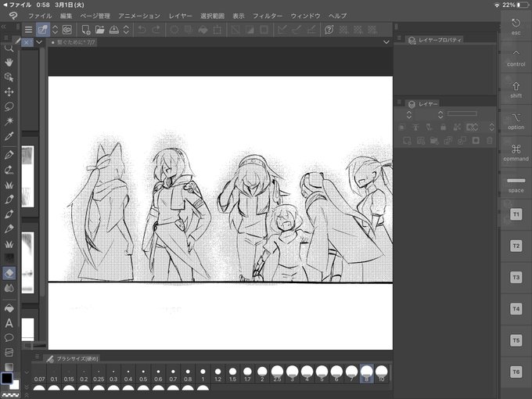The image size is (532, 399).
Task: Select the Zoom magnifier tool
Action: pos(9,48)
